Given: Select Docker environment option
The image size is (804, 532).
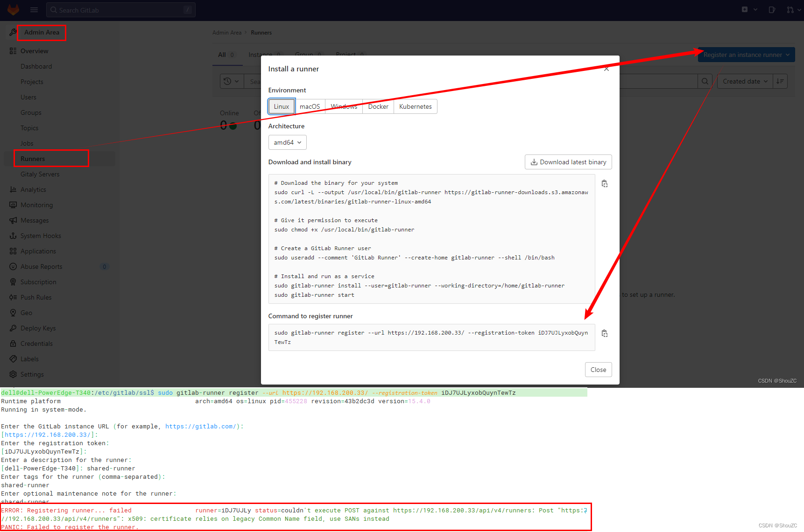Looking at the screenshot, I should (378, 106).
